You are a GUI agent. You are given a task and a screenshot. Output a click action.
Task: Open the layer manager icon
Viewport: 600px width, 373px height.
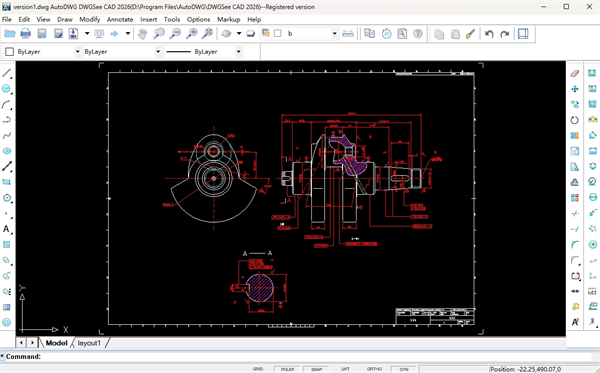[266, 33]
